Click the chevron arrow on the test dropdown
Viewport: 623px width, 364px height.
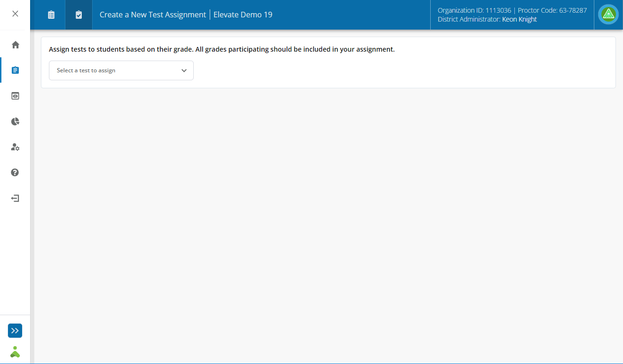(184, 70)
